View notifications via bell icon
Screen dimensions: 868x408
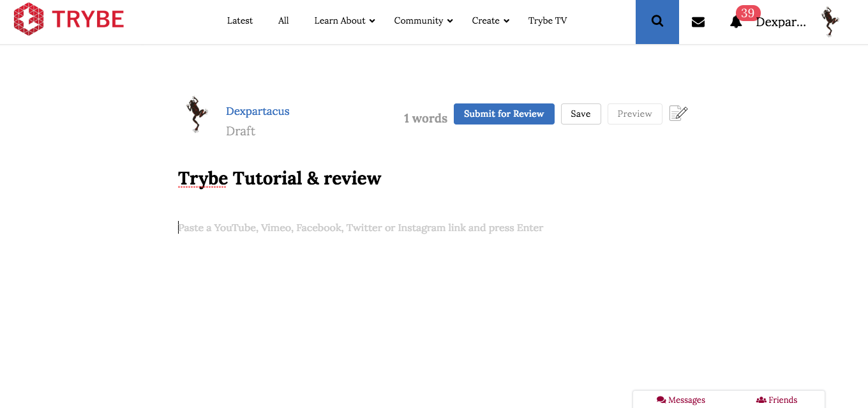click(x=736, y=22)
